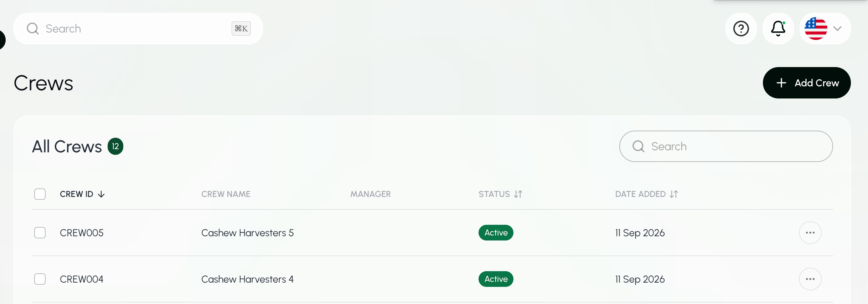Open notifications bell icon

coord(778,29)
